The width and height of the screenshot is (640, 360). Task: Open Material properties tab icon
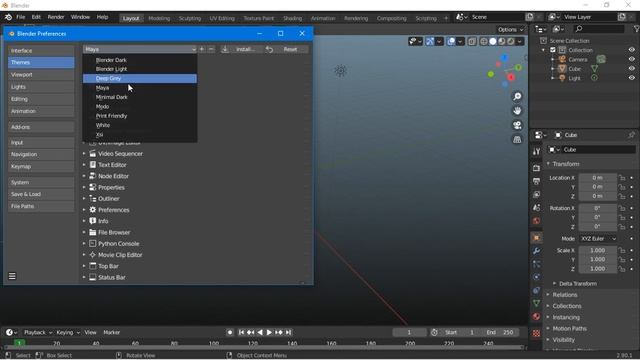pos(536,317)
